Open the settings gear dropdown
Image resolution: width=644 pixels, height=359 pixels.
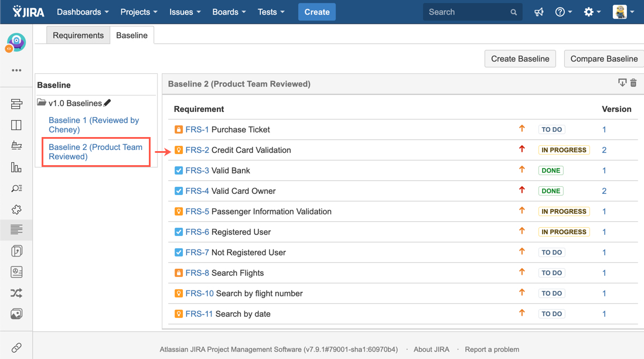point(592,12)
